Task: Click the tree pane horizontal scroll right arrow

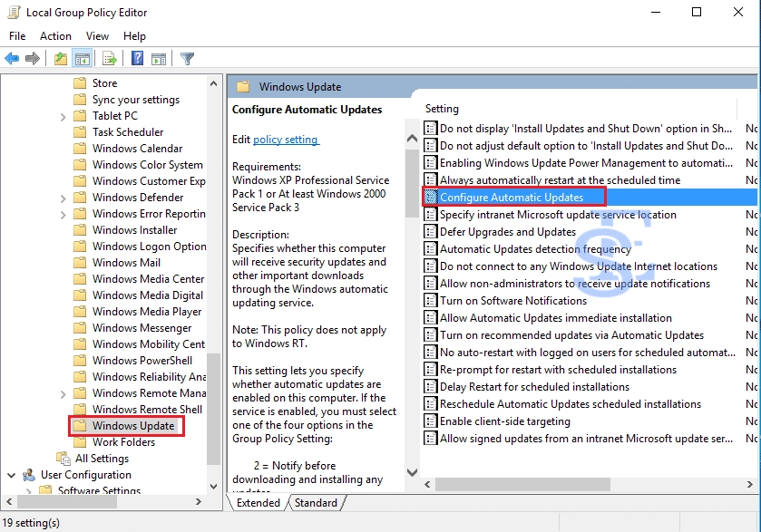Action: click(198, 501)
